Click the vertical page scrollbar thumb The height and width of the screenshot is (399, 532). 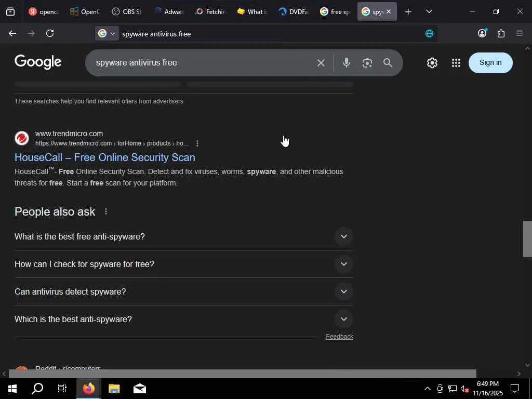pyautogui.click(x=527, y=239)
